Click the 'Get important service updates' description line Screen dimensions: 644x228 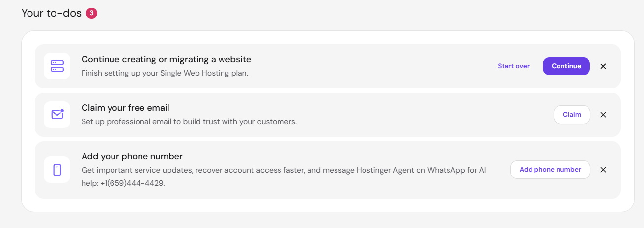283,170
